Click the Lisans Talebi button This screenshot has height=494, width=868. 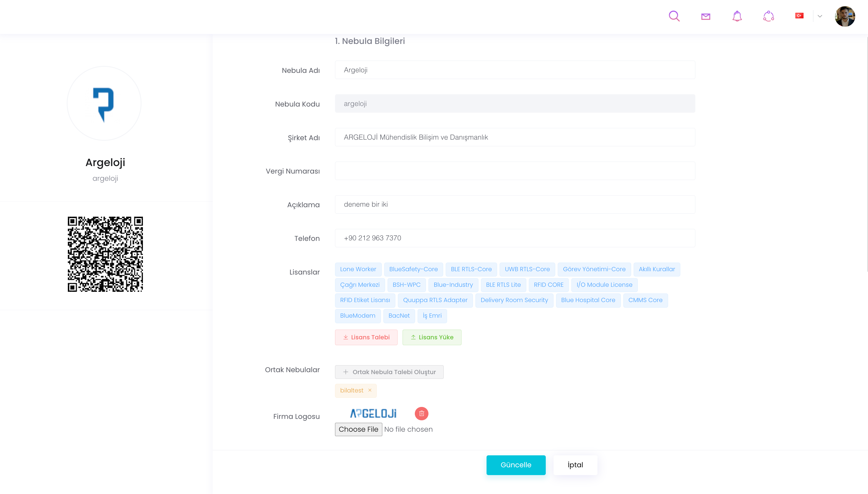pyautogui.click(x=366, y=337)
